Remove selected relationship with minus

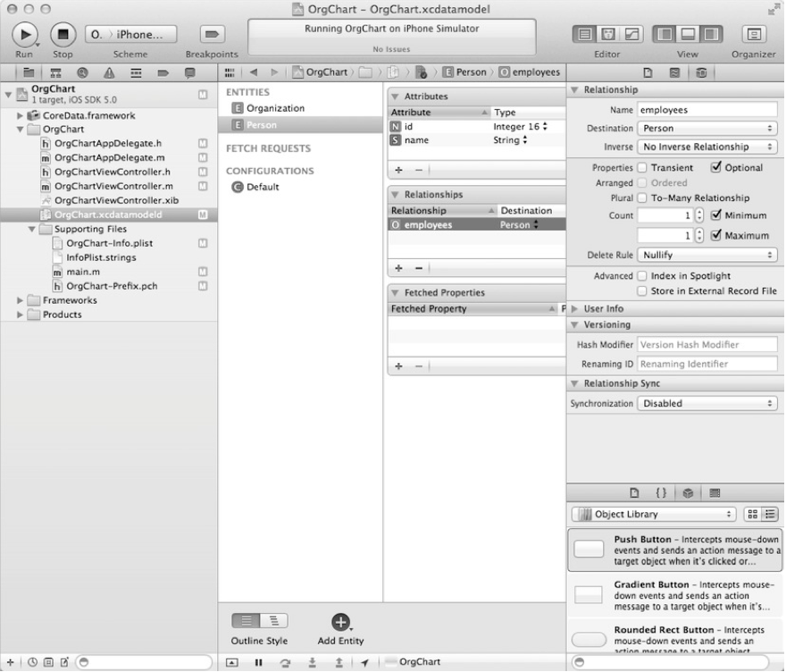(419, 268)
